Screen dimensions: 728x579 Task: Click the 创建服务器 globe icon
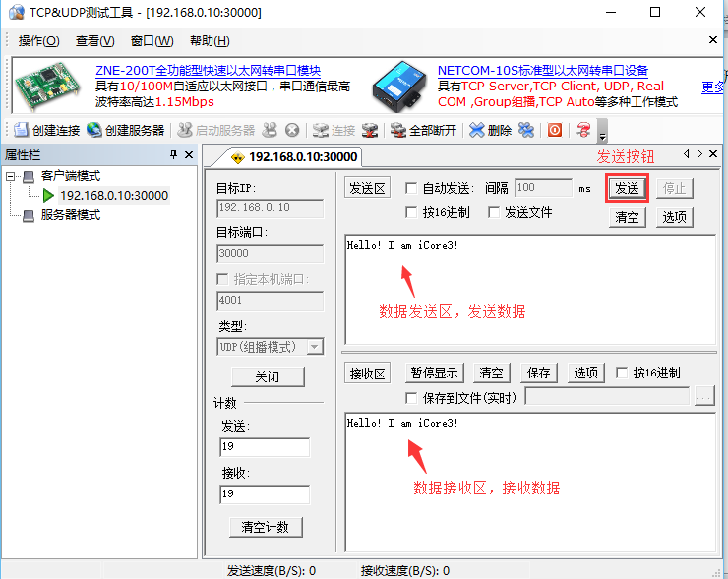[94, 130]
